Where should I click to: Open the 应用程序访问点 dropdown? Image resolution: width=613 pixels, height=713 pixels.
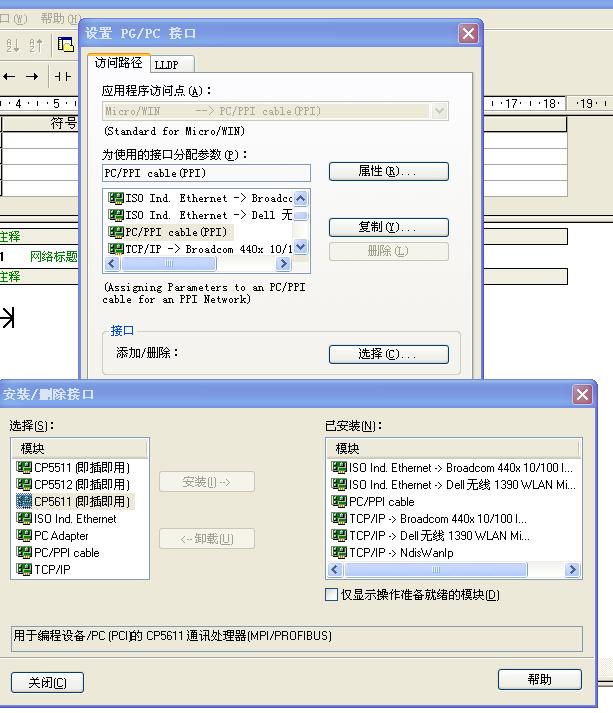tap(439, 111)
